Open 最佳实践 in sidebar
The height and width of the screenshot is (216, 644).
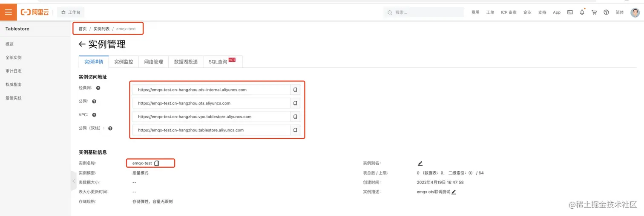point(14,98)
